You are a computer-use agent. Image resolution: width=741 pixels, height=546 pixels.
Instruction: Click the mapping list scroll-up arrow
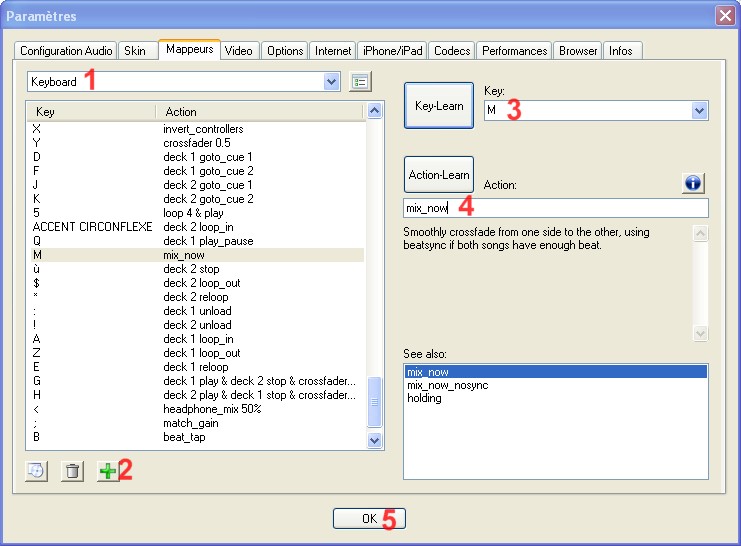(x=375, y=112)
